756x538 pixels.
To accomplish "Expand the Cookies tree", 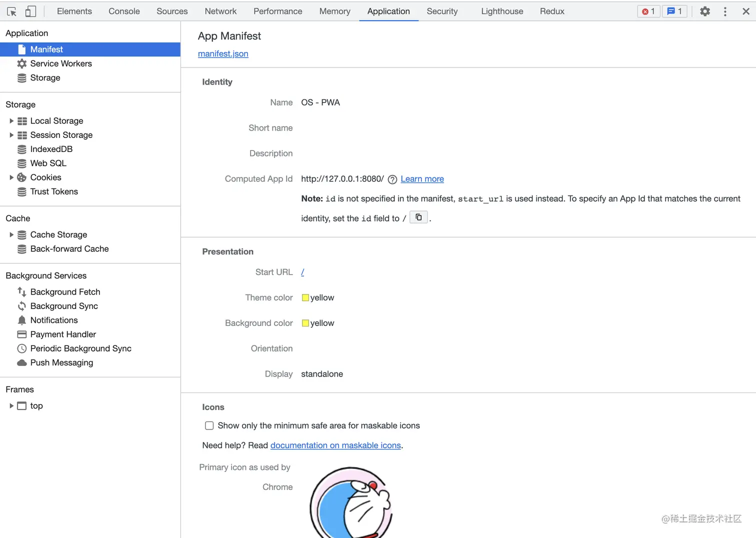I will coord(11,177).
